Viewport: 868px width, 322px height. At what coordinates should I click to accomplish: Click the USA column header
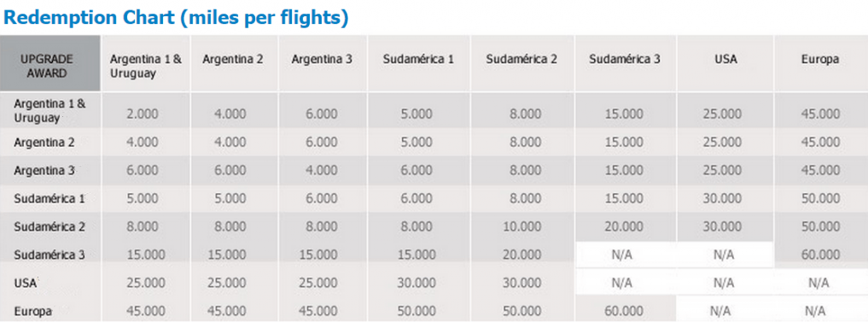tap(725, 60)
